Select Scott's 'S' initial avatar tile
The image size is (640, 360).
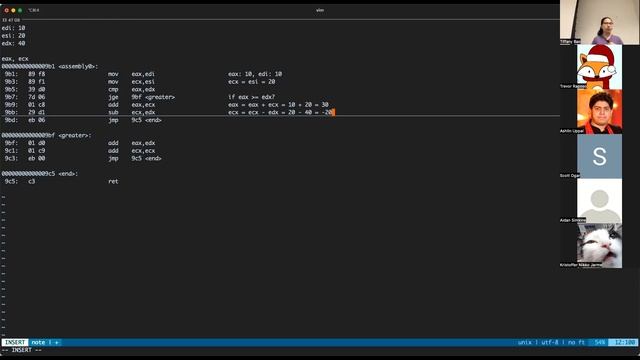(599, 156)
